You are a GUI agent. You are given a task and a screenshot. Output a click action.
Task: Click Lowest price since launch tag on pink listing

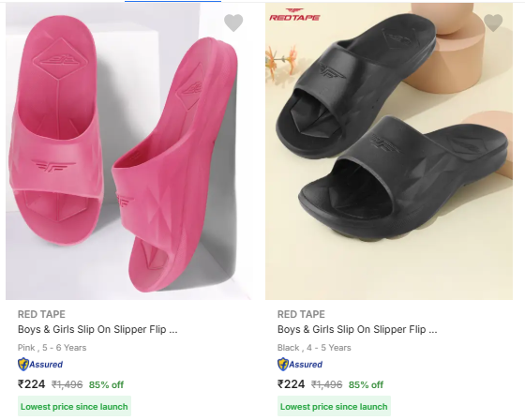74,406
